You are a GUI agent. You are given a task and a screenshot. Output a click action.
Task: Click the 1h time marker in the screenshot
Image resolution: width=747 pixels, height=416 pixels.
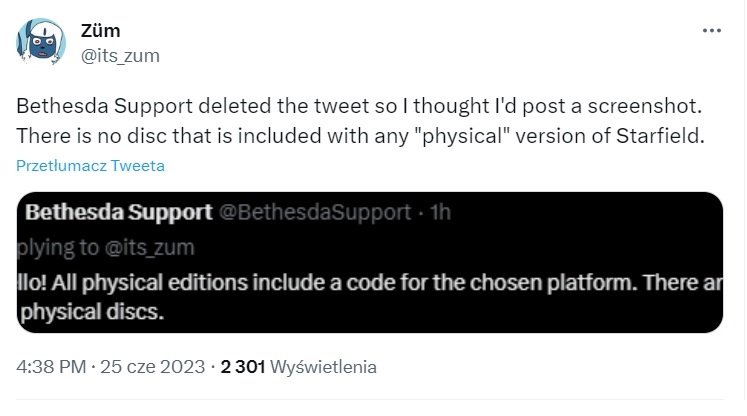click(440, 212)
